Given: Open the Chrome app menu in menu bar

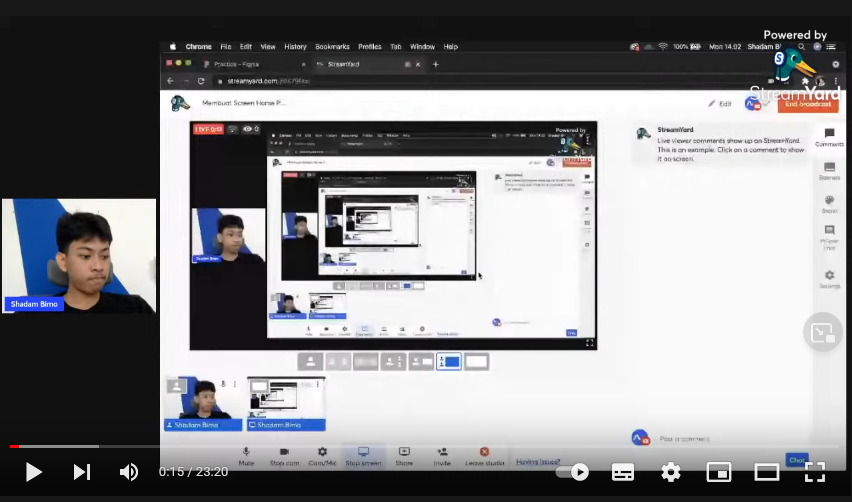Looking at the screenshot, I should click(198, 47).
